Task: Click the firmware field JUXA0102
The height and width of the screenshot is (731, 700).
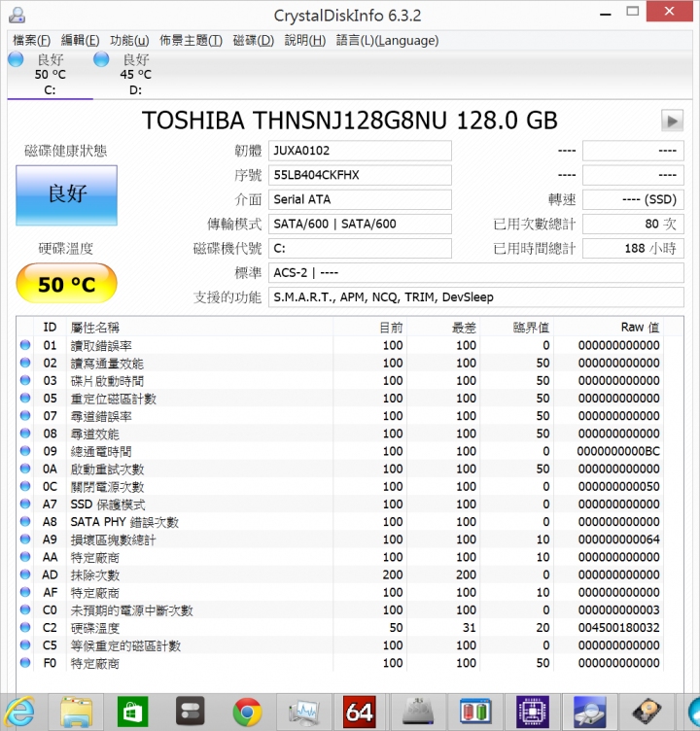Action: (360, 151)
